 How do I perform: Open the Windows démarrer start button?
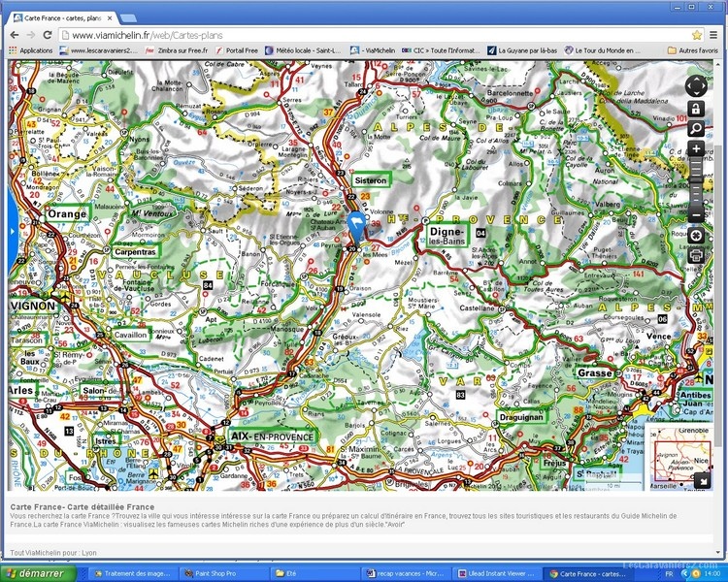(x=39, y=573)
